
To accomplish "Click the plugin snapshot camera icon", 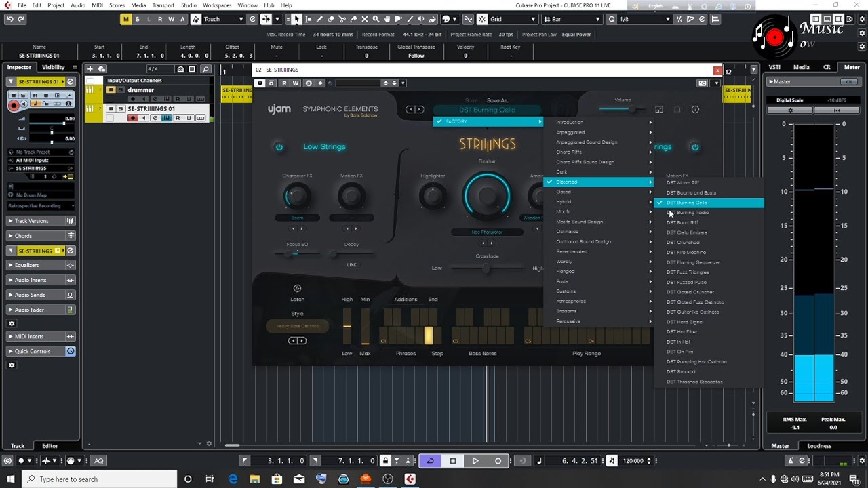I will (x=703, y=83).
